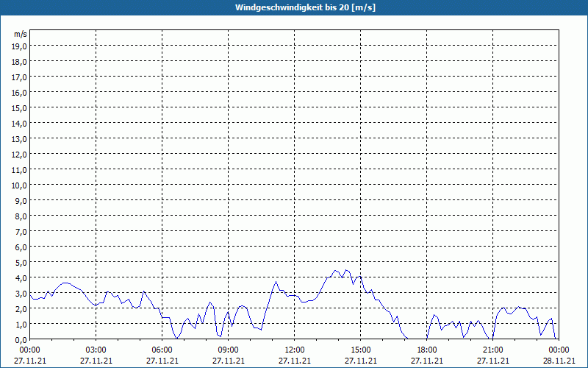The width and height of the screenshot is (588, 368).
Task: Select the "12,0" y-axis label
Action: (20, 155)
